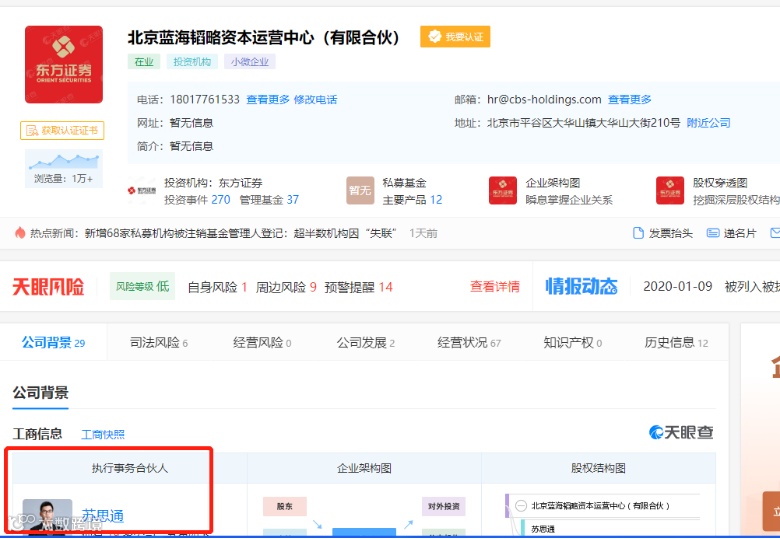Open 查看更多 next to the email address
780x539 pixels.
(x=629, y=99)
